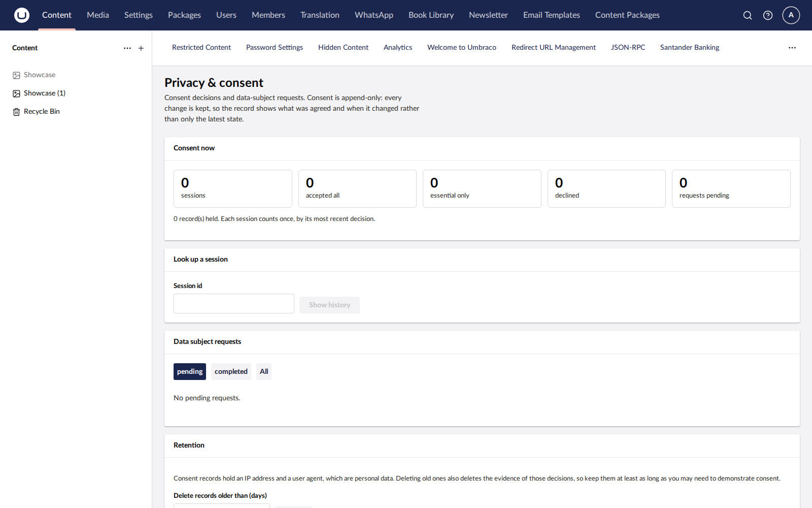
Task: Open the Users section
Action: (x=226, y=15)
